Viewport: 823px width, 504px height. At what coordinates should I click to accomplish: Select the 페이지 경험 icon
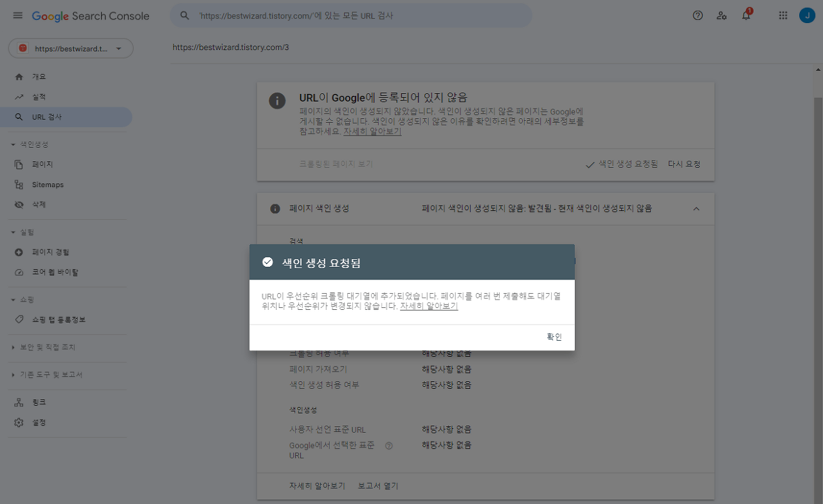(19, 252)
